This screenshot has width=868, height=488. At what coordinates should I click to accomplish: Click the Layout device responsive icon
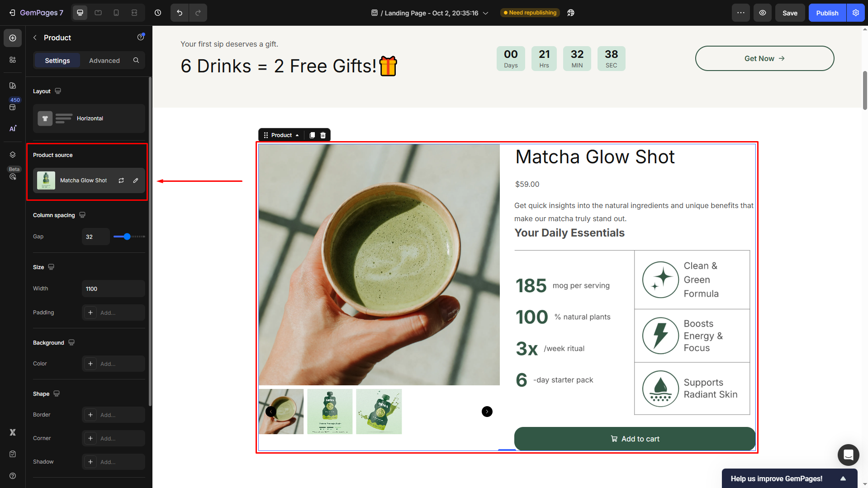pos(58,91)
